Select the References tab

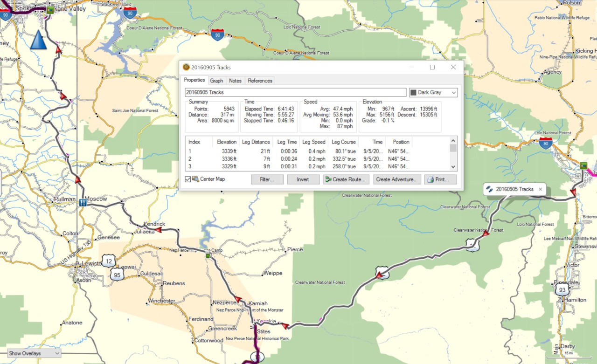pos(260,81)
